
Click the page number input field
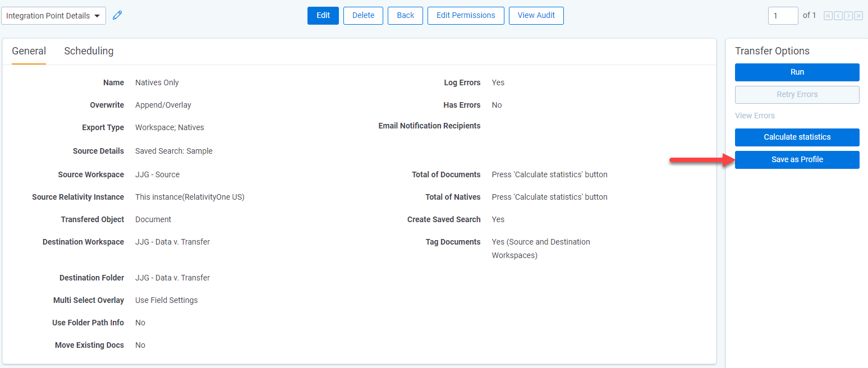tap(783, 16)
